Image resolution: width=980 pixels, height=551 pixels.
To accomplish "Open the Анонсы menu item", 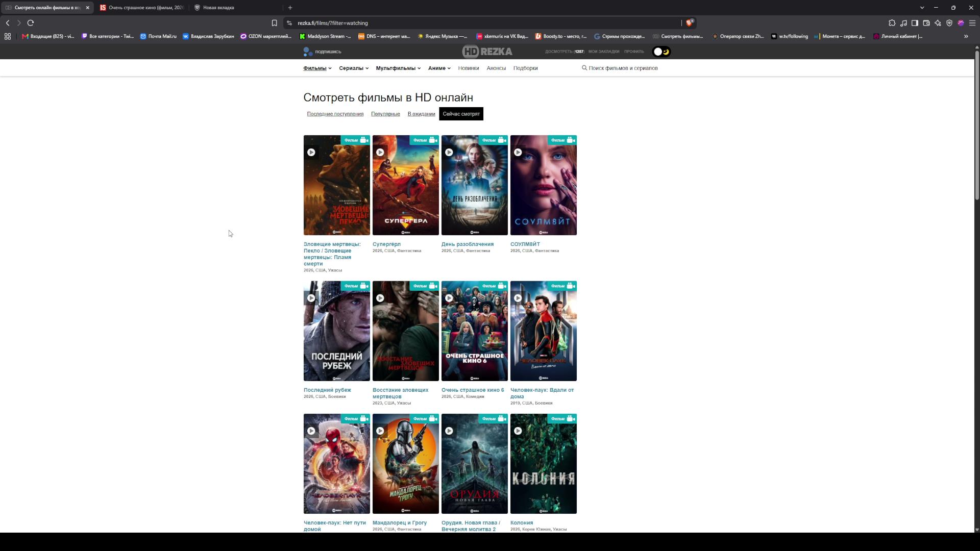I will pos(496,68).
